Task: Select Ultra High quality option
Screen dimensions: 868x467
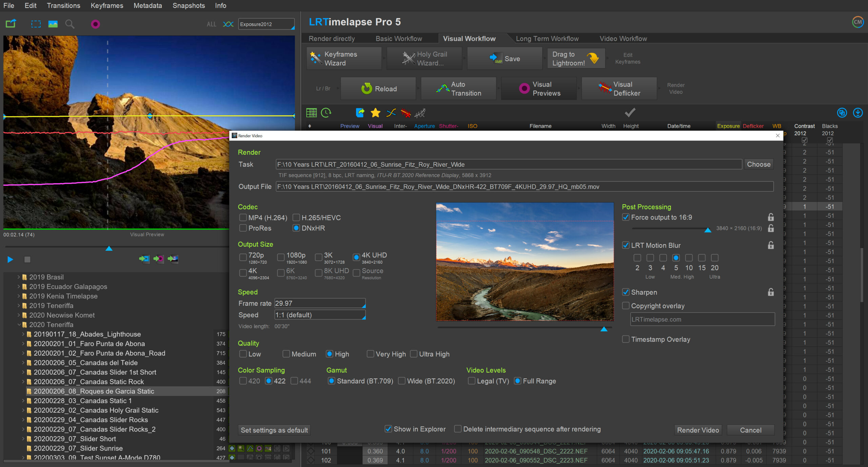Action: [414, 354]
